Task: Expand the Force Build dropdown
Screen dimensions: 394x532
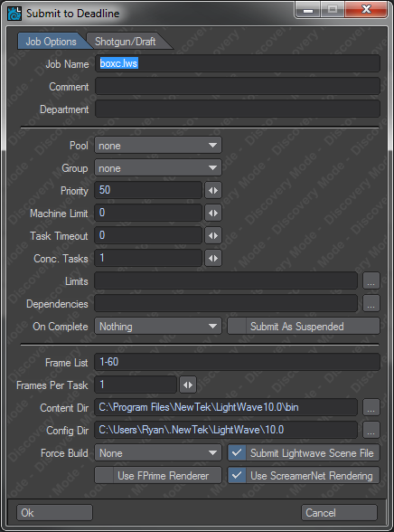Action: point(158,452)
